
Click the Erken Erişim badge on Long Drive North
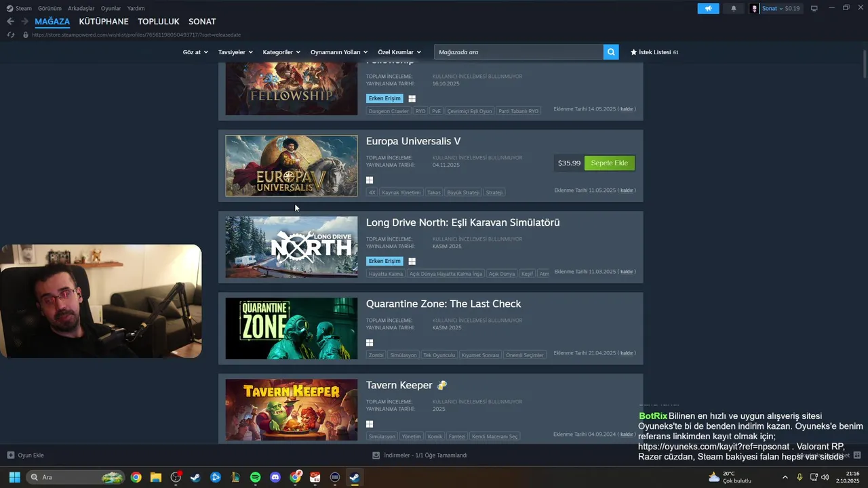pyautogui.click(x=384, y=261)
